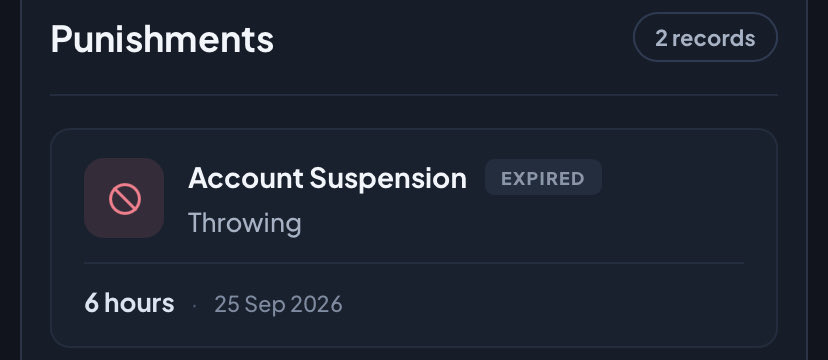Click the Punishments section heading
Image resolution: width=828 pixels, height=360 pixels.
coord(162,39)
